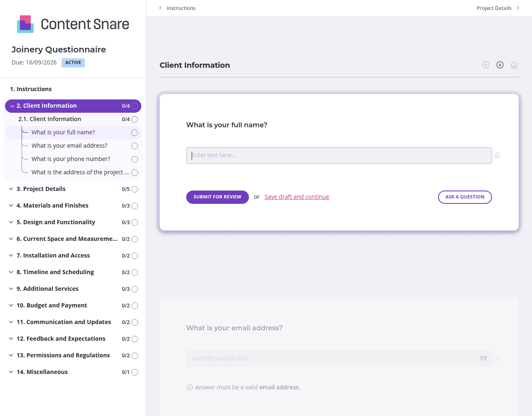Click the 'Due: 16/09/2026' date text

click(x=34, y=62)
